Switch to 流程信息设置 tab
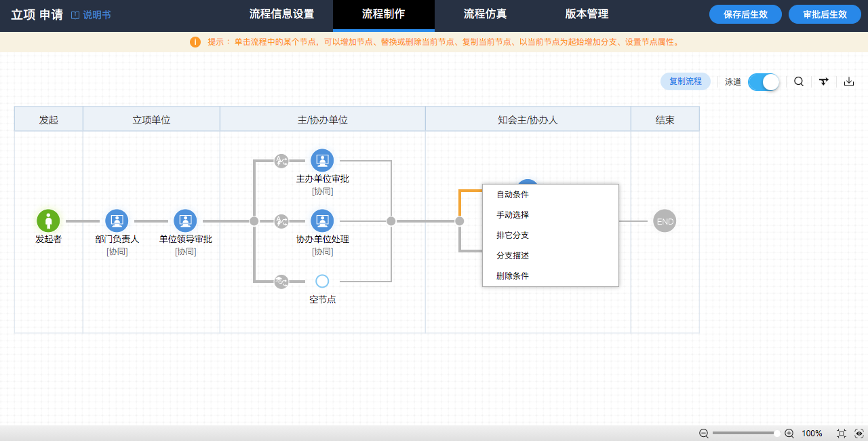 (x=281, y=14)
